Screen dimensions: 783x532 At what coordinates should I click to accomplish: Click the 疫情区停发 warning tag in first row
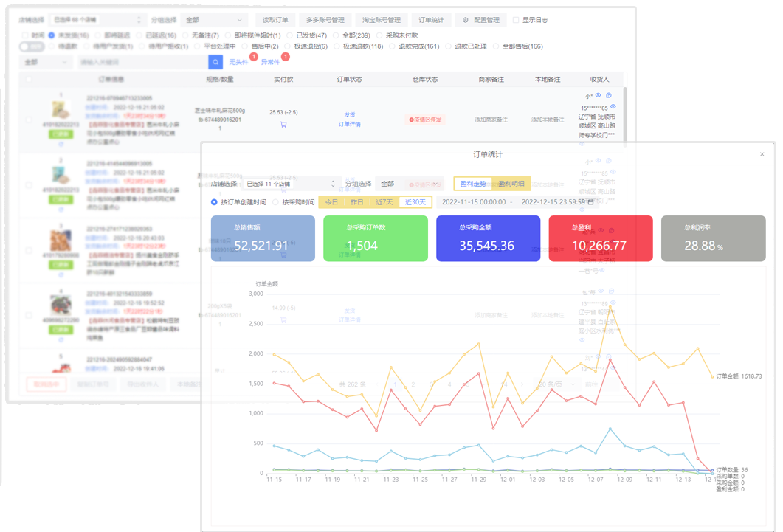coord(426,120)
